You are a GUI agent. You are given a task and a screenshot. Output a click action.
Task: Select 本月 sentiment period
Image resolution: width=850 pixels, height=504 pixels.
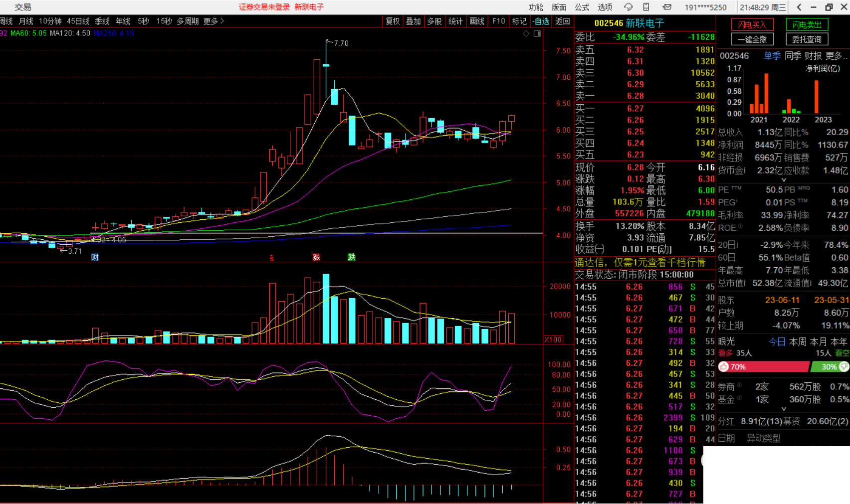[818, 342]
